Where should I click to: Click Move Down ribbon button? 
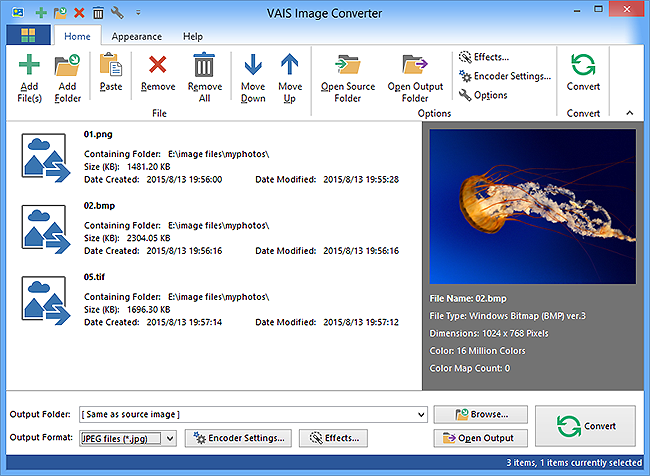[x=253, y=78]
